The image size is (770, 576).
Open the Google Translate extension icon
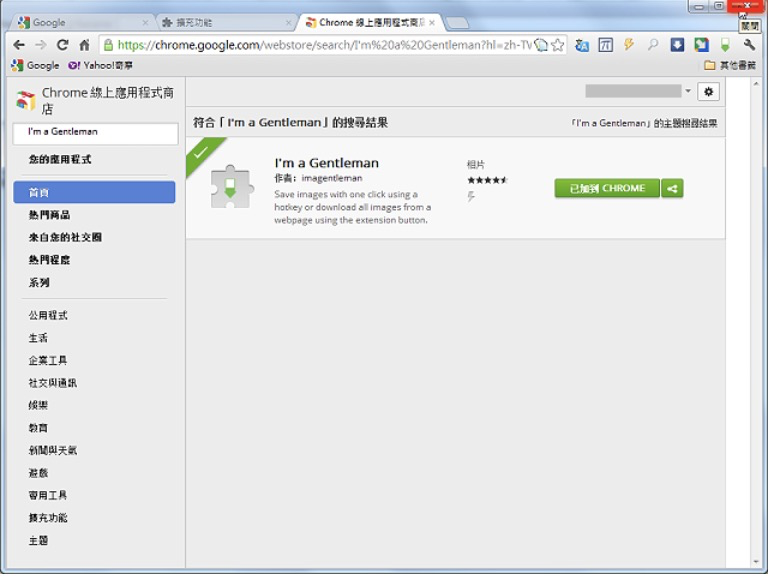[582, 45]
